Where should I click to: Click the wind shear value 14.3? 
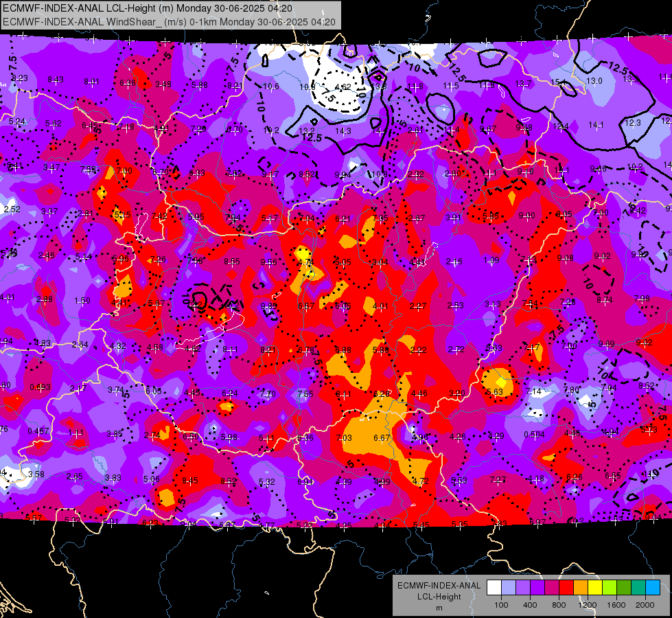(343, 130)
